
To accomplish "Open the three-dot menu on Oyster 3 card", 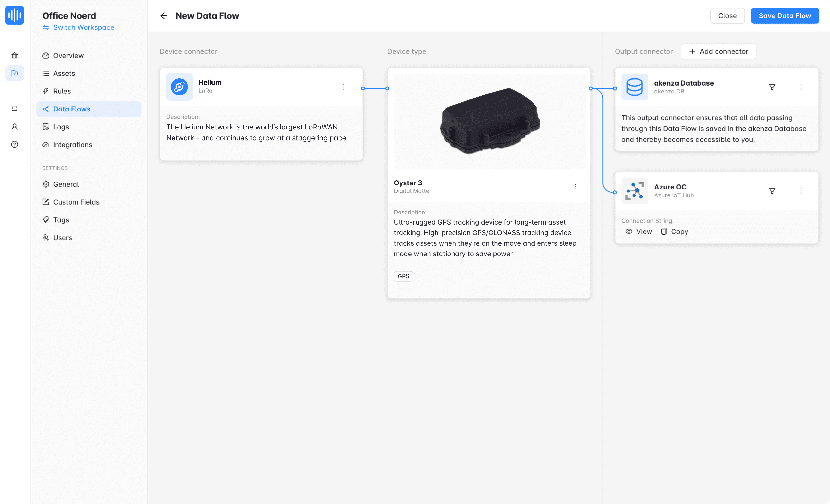I will (x=575, y=187).
